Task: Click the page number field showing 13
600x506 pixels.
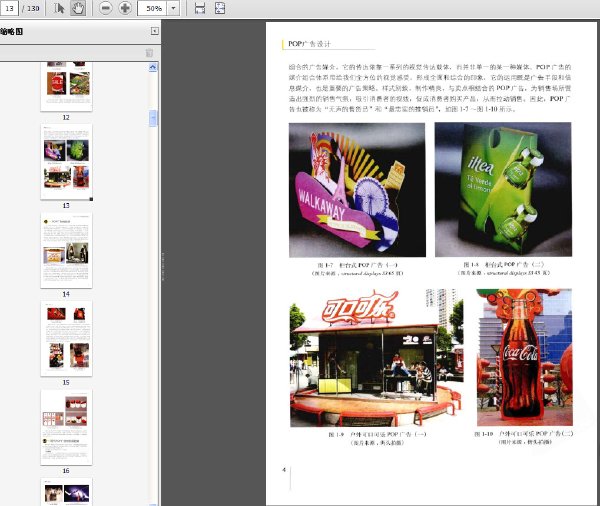Action: tap(9, 8)
